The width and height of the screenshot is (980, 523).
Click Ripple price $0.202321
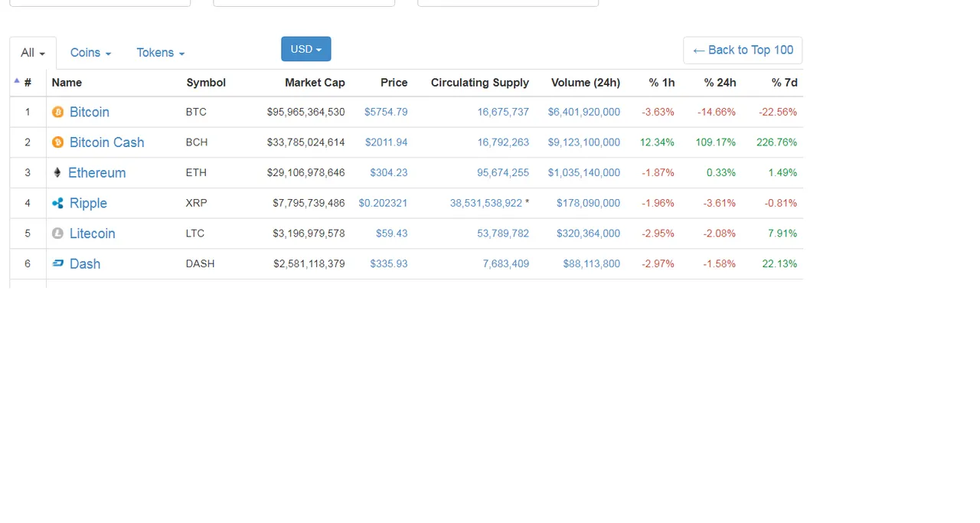(x=383, y=203)
